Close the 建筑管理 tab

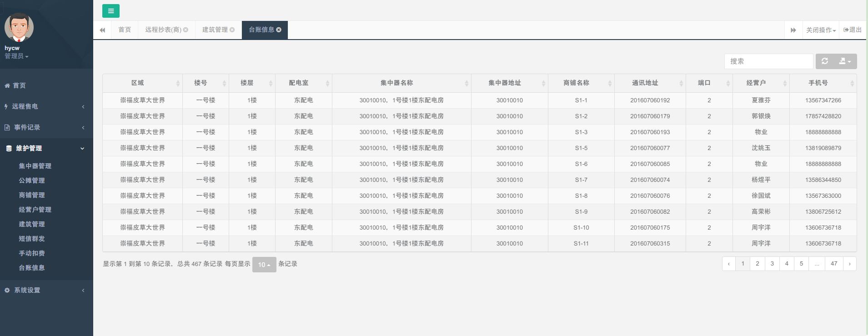click(232, 30)
